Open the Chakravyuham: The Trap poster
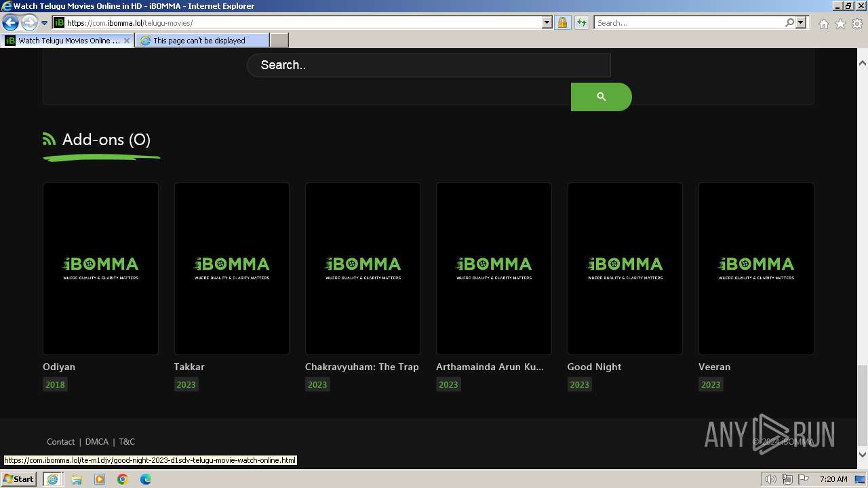The height and width of the screenshot is (488, 868). [363, 268]
